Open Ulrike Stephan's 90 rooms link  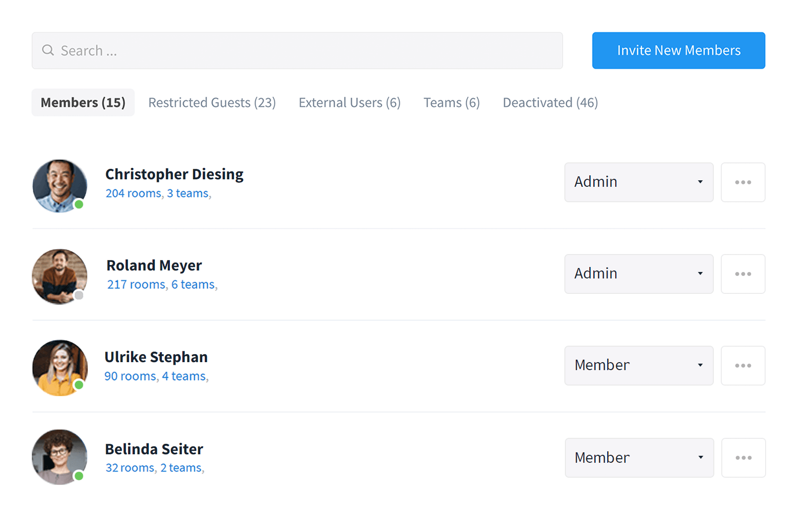click(x=130, y=376)
